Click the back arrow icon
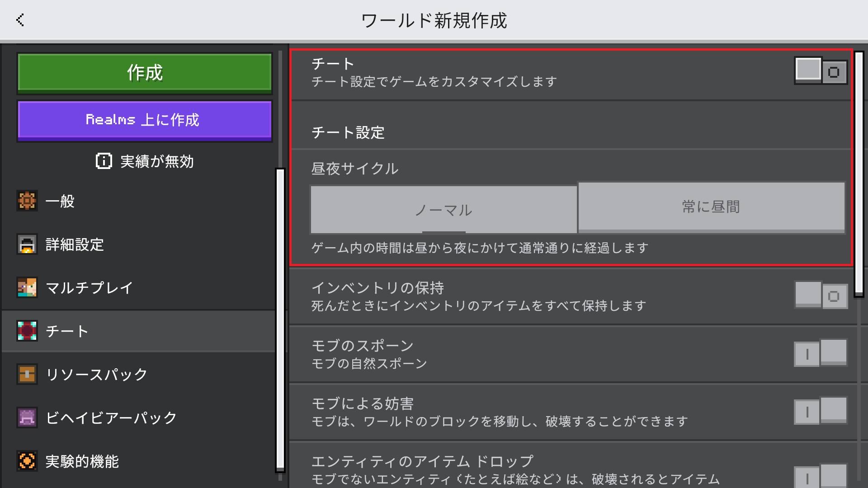 (x=20, y=20)
